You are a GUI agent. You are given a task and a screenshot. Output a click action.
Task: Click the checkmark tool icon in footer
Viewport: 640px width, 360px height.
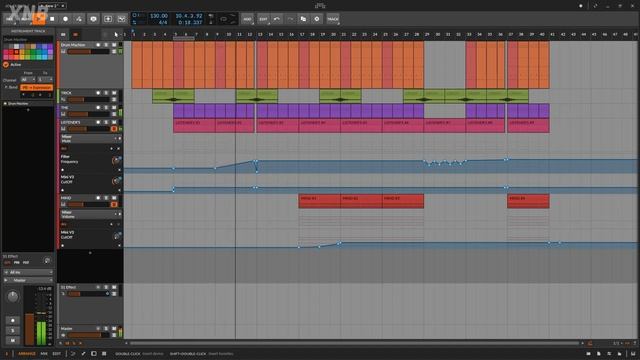tap(83, 354)
